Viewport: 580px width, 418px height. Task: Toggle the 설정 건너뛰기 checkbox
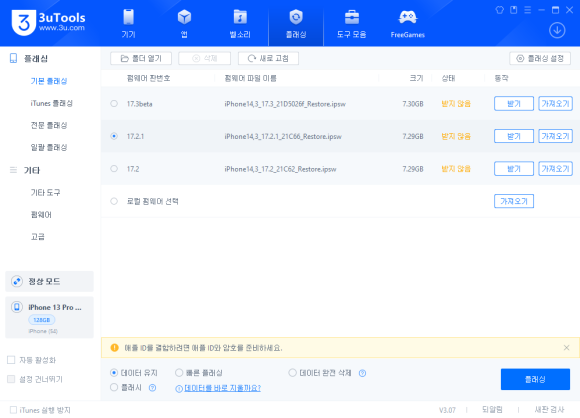[x=11, y=379]
